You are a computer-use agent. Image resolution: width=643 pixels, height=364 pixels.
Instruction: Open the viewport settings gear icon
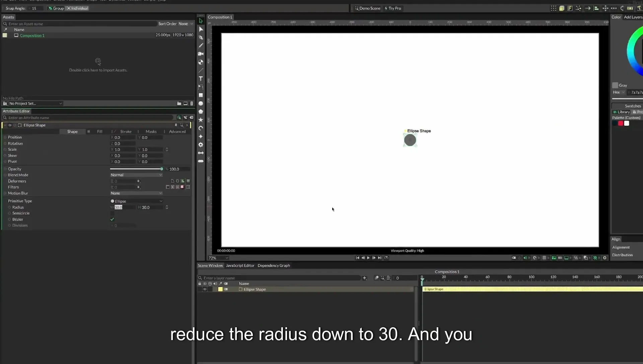coord(604,258)
